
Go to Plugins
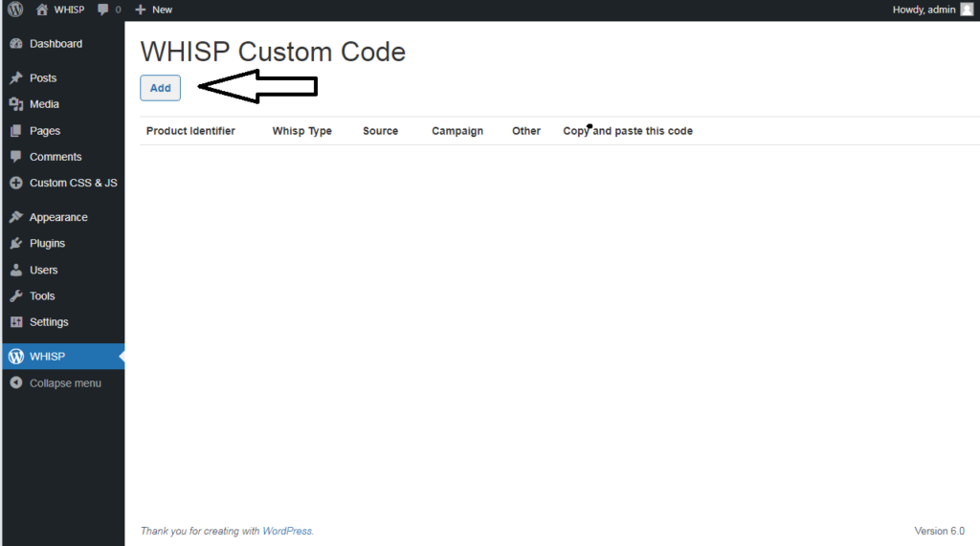coord(48,244)
